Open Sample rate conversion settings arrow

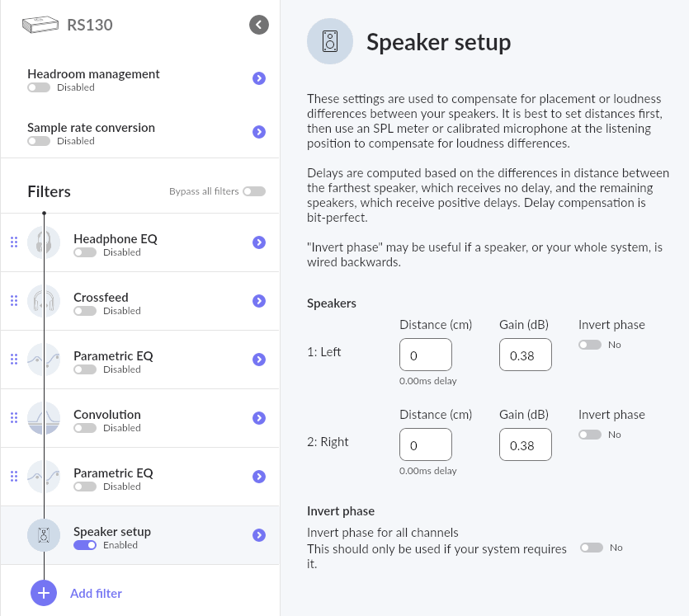click(x=259, y=132)
